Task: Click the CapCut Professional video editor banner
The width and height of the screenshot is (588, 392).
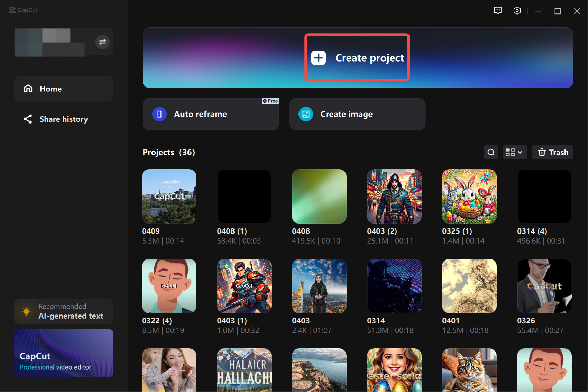Action: (64, 353)
